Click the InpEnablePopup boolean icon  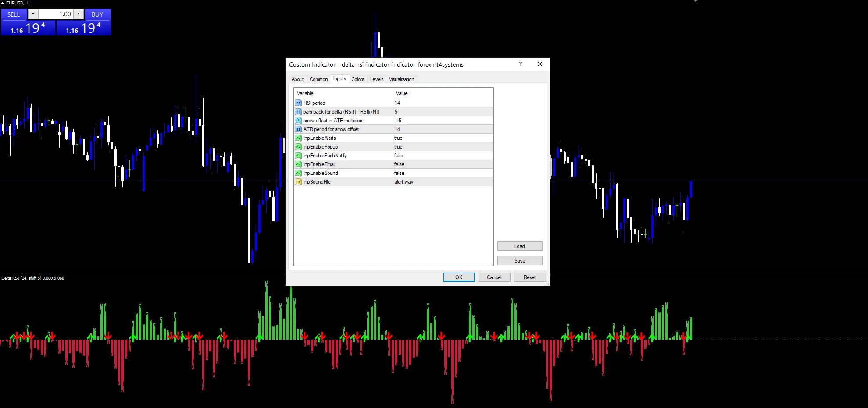tap(298, 147)
